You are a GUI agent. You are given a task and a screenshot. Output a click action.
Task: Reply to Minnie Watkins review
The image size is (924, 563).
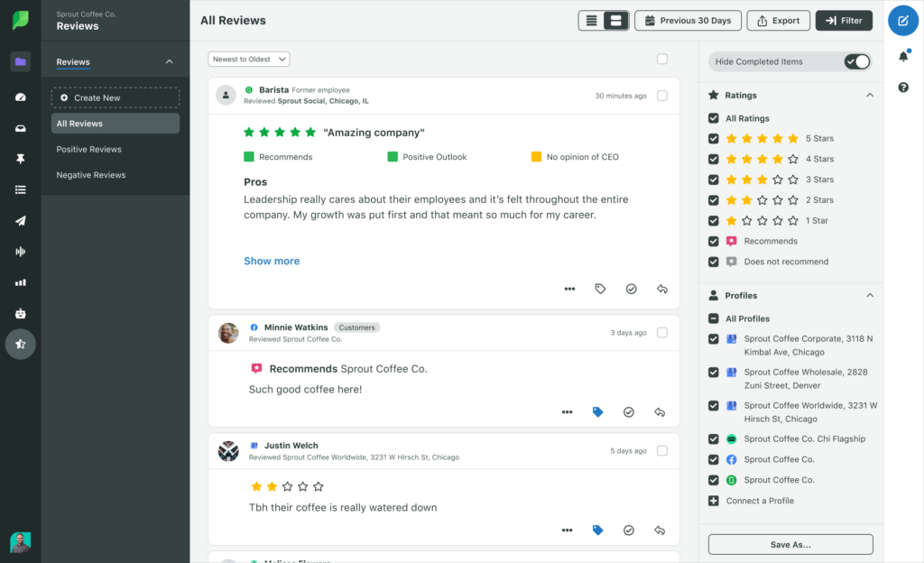[660, 412]
